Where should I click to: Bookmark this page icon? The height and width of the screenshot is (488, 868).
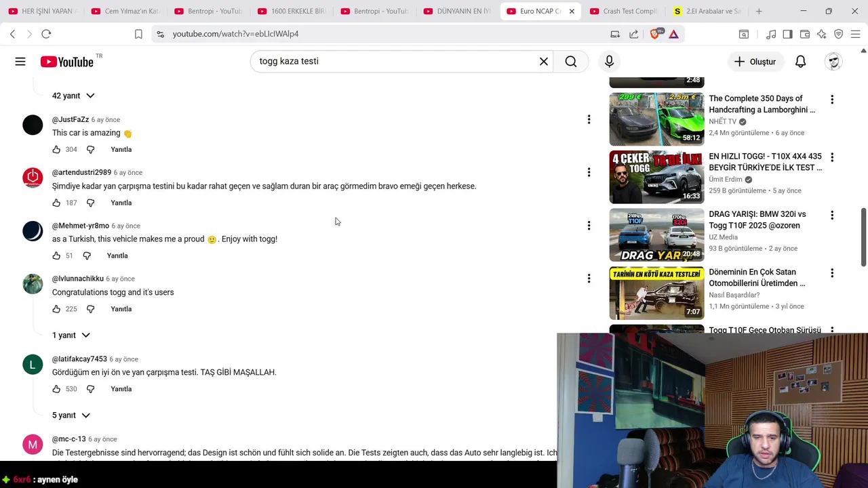(138, 34)
